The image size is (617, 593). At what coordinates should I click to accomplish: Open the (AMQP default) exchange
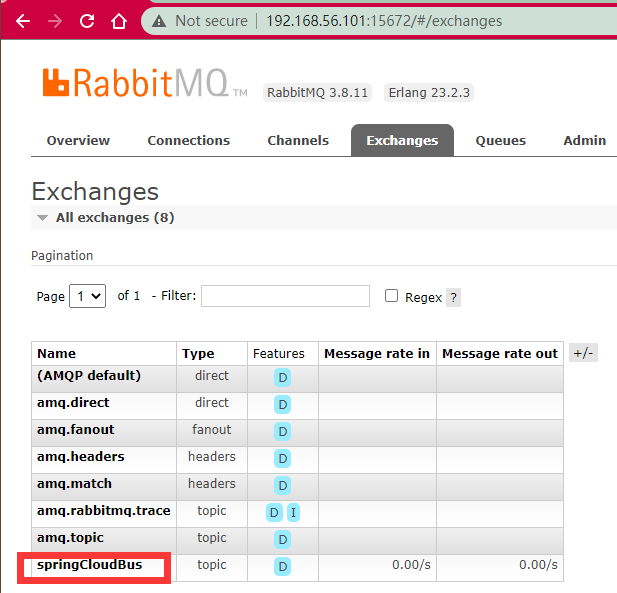pos(89,376)
